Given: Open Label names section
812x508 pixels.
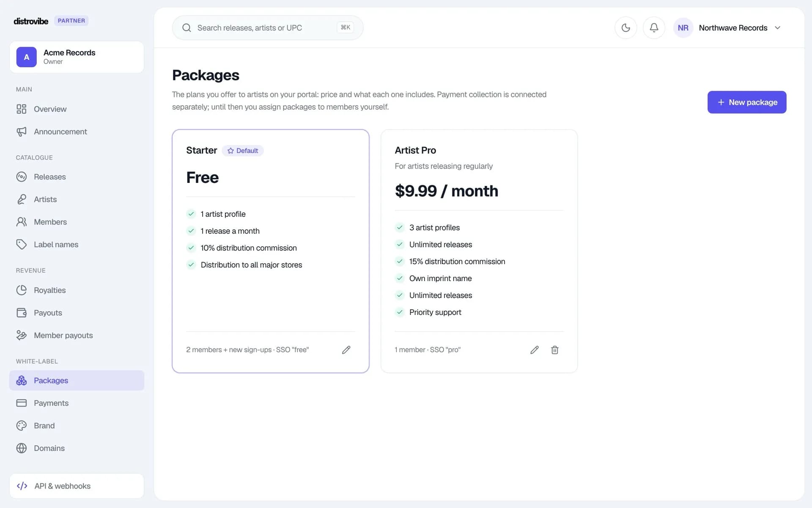Looking at the screenshot, I should point(77,245).
